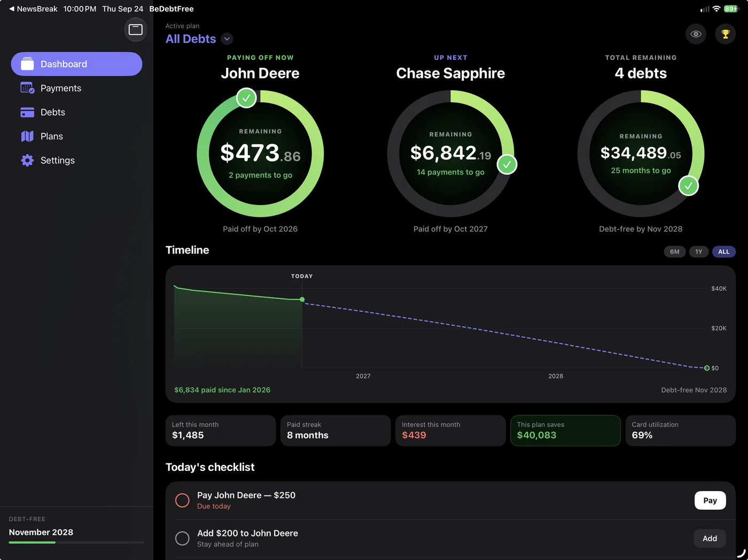748x560 pixels.
Task: Click the Pay button for John Deere
Action: [x=710, y=500]
